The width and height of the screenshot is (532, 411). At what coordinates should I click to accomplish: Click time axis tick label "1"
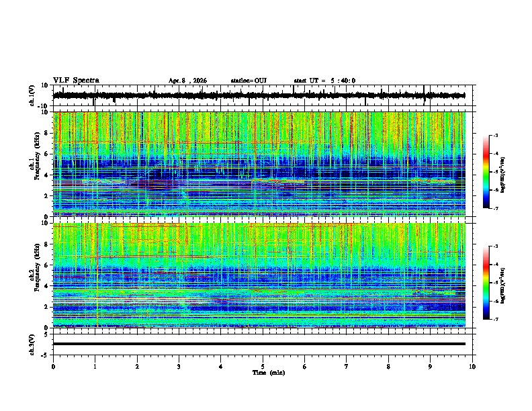point(95,367)
